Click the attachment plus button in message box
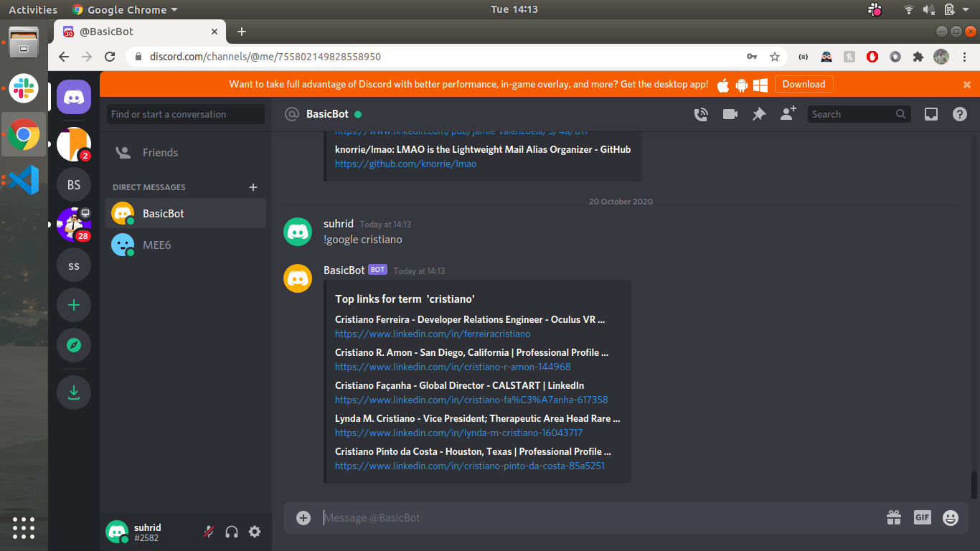The height and width of the screenshot is (551, 980). [303, 518]
